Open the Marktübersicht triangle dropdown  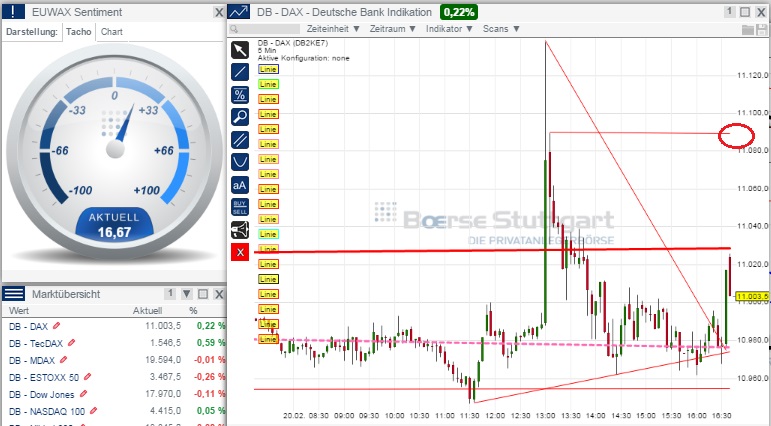click(x=187, y=294)
